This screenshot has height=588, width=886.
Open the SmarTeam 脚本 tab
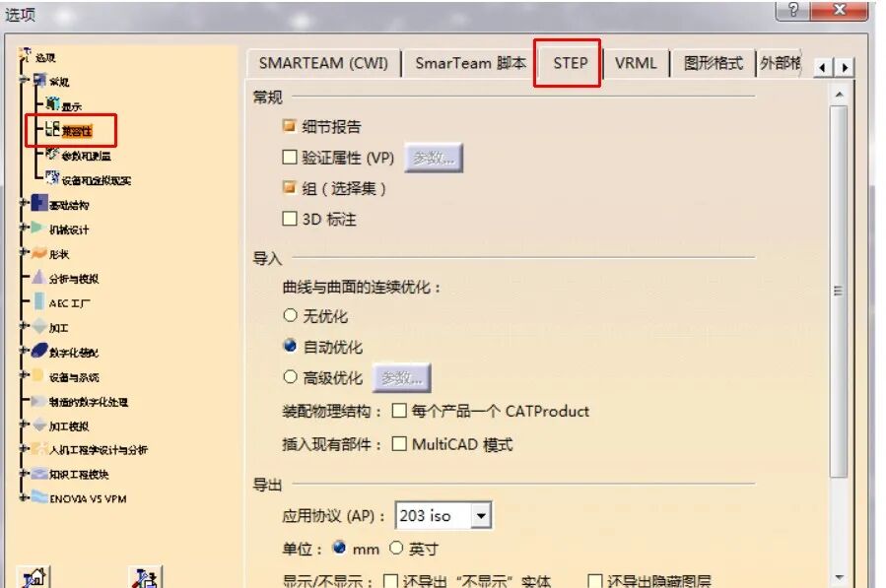(471, 62)
